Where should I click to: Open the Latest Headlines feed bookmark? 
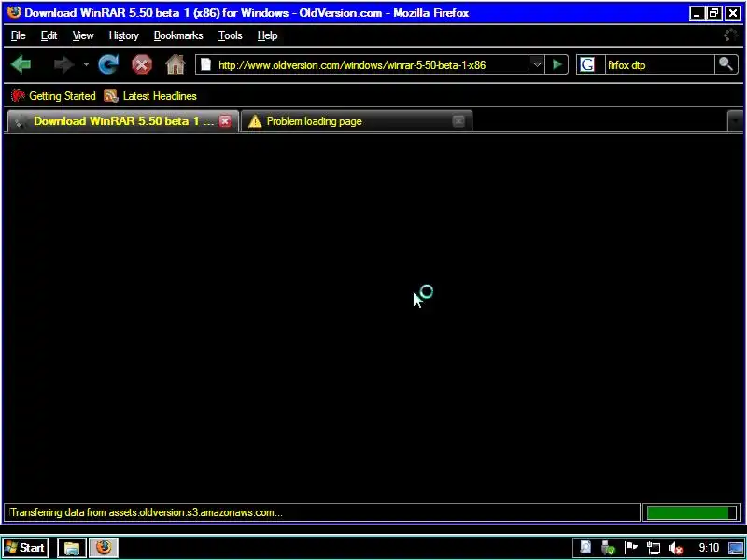[150, 96]
